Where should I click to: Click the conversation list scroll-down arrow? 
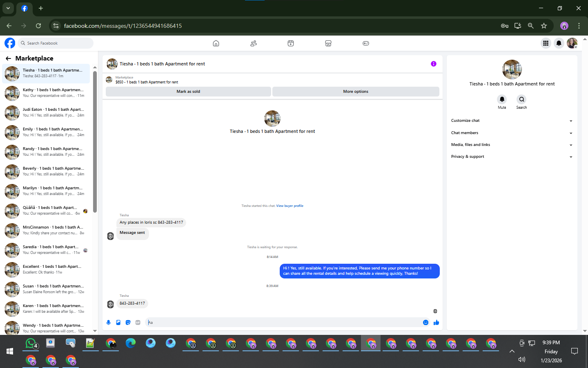pos(95,331)
